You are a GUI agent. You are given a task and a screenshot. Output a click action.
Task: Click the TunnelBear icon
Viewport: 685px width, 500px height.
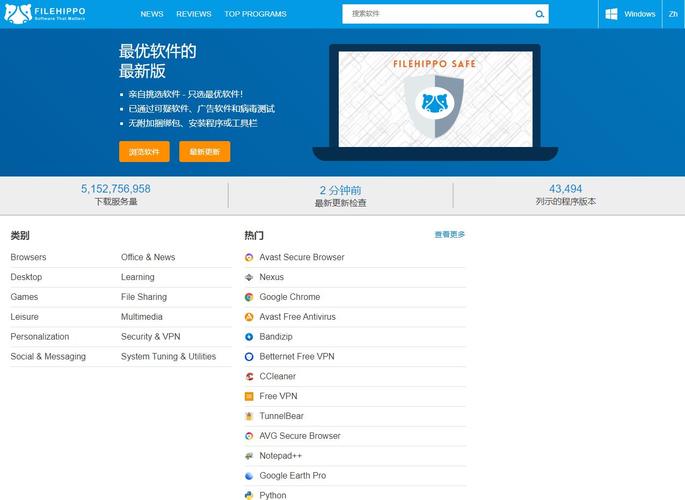point(249,416)
